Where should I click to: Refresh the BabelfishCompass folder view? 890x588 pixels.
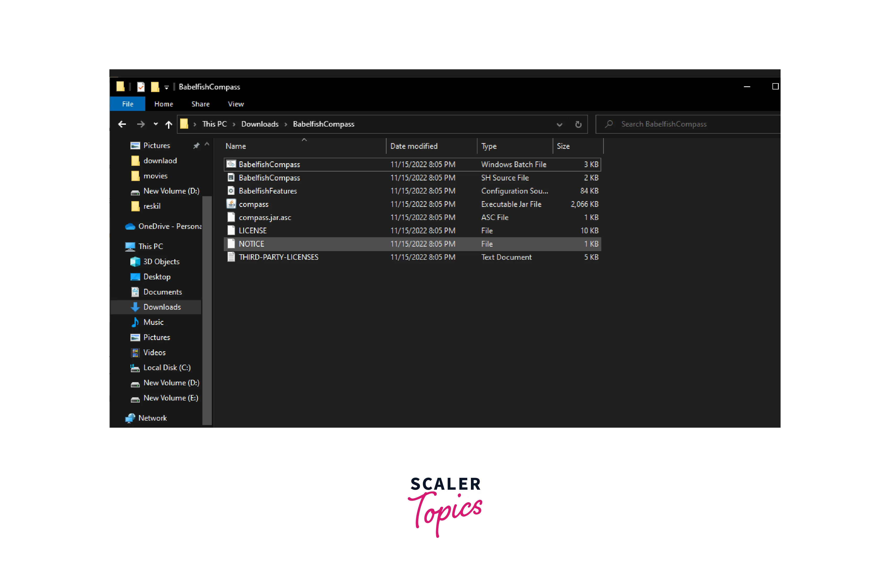[x=578, y=124]
